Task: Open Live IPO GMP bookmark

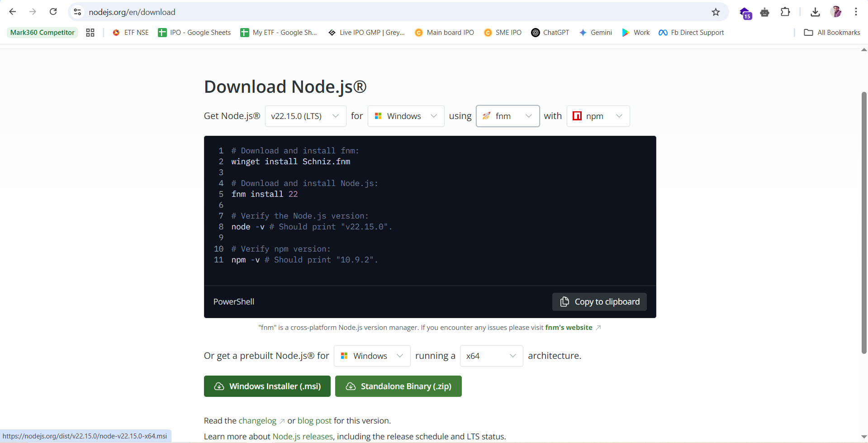Action: [366, 33]
